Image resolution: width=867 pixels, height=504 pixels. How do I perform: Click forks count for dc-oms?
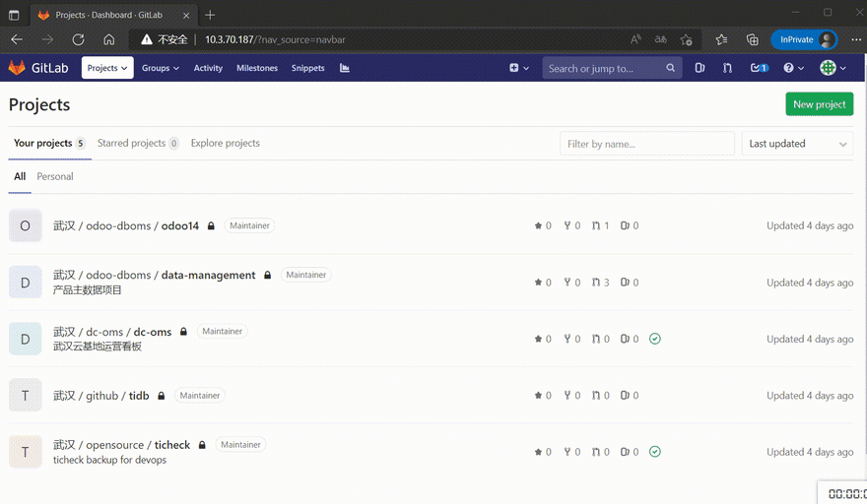[571, 339]
